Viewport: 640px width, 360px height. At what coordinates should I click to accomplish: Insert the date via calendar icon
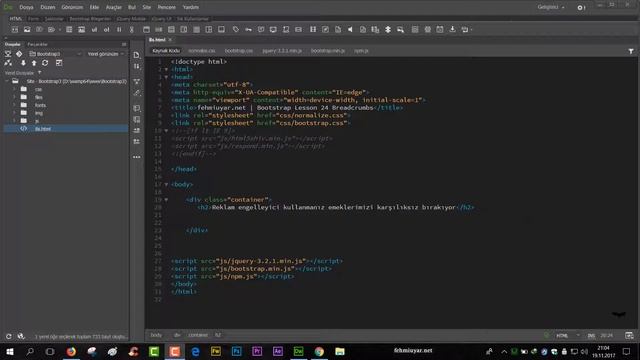point(440,29)
